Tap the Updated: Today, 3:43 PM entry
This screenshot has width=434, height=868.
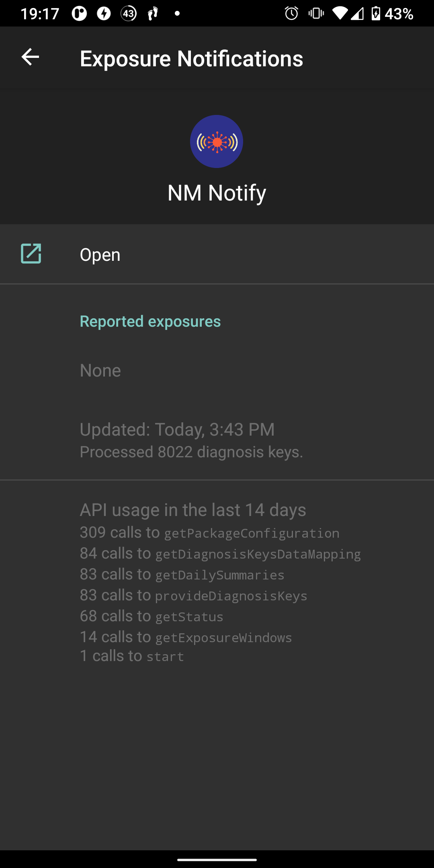[x=177, y=429]
